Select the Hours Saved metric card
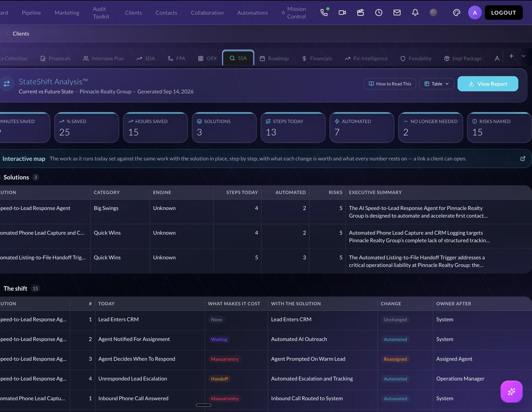This screenshot has height=412, width=532. coord(155,128)
